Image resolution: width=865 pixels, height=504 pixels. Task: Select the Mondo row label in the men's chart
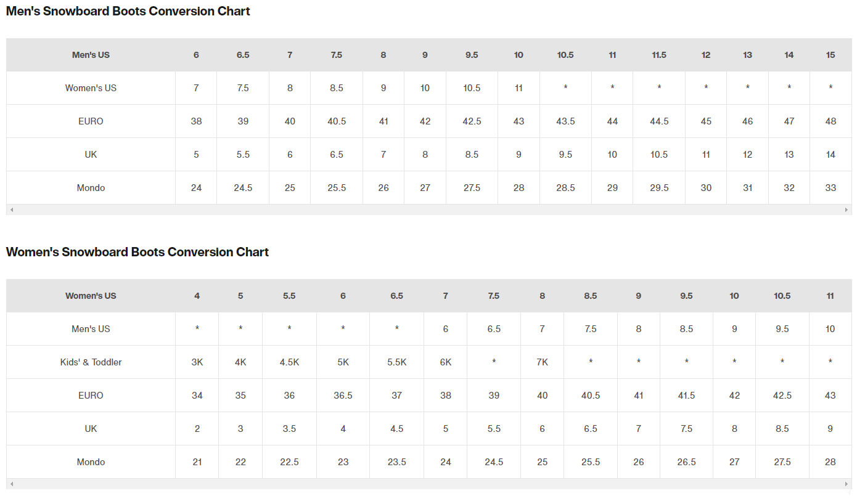(91, 188)
